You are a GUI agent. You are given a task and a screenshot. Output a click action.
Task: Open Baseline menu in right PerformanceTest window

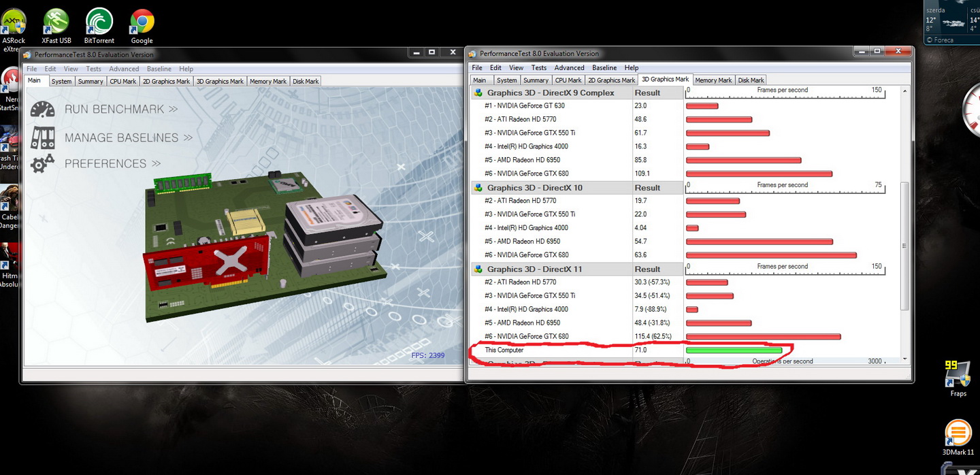[605, 67]
